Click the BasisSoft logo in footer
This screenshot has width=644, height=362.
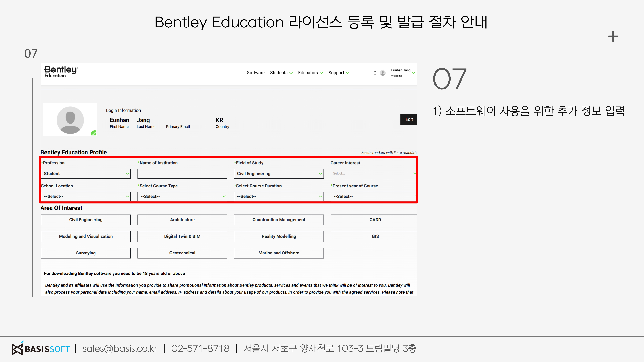[x=41, y=348]
